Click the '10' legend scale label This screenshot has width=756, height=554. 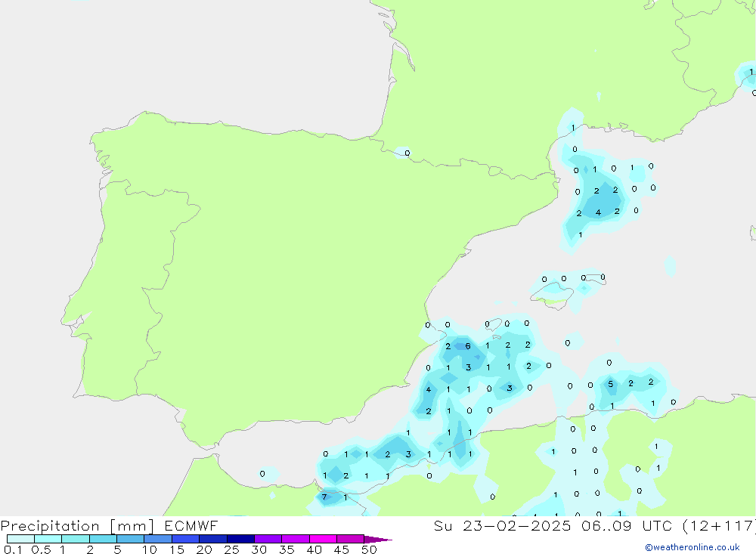coord(150,549)
